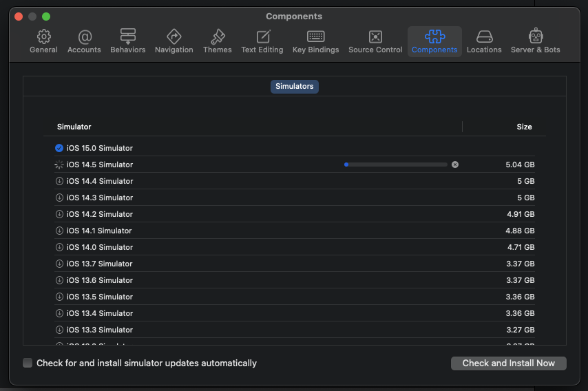The image size is (588, 391).
Task: Click the 4.88 GB size value
Action: (520, 231)
